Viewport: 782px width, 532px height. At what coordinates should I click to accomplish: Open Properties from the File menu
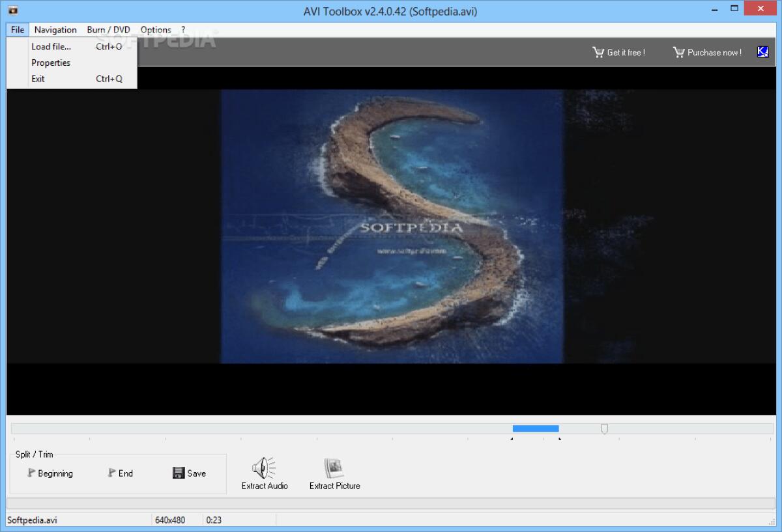pyautogui.click(x=50, y=63)
